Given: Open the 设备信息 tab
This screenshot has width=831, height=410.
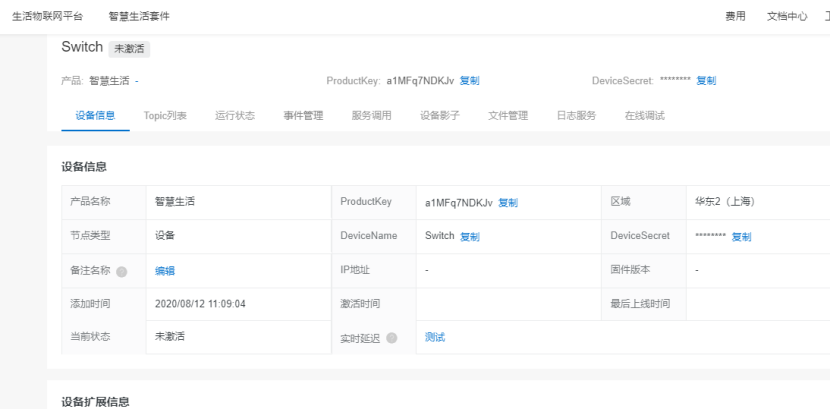Looking at the screenshot, I should (95, 115).
